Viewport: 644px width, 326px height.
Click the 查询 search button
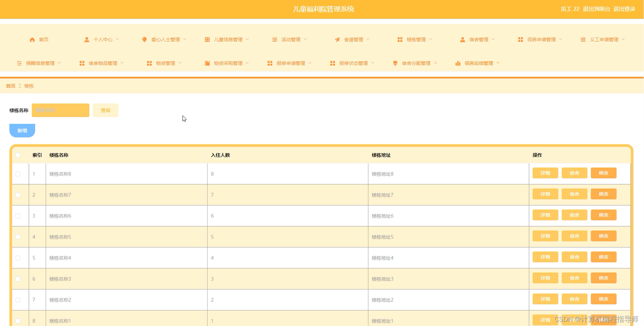pyautogui.click(x=105, y=110)
